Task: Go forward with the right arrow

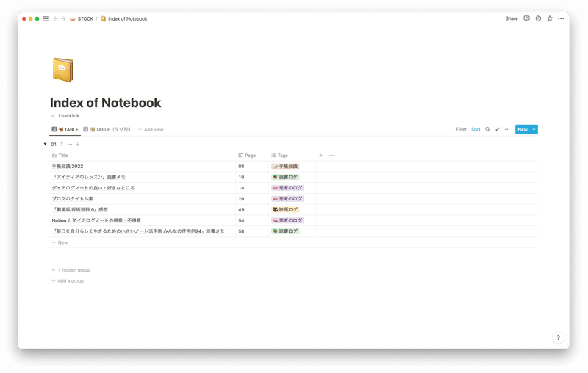Action: 63,19
